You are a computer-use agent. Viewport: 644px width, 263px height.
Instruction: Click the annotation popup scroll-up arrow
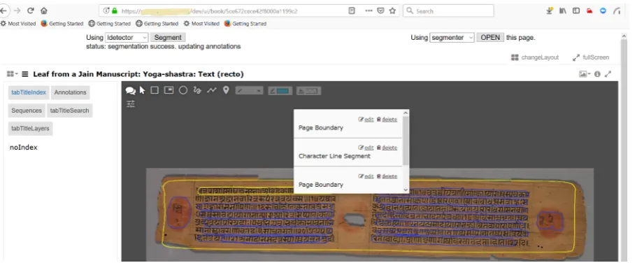click(x=406, y=113)
